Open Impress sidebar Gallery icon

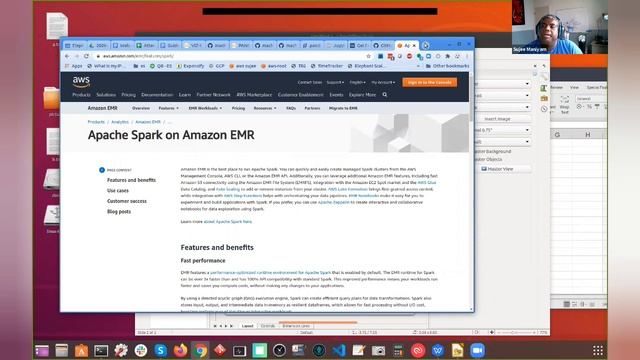click(x=544, y=98)
